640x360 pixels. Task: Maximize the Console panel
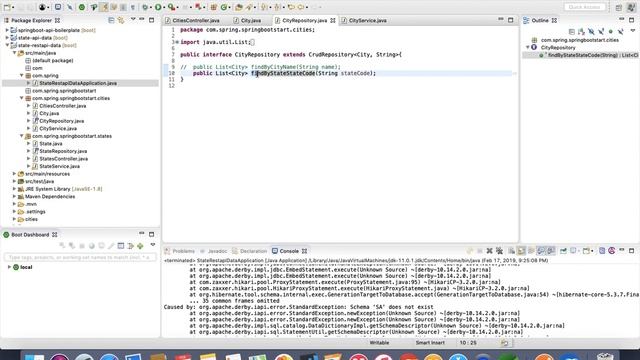click(x=631, y=251)
